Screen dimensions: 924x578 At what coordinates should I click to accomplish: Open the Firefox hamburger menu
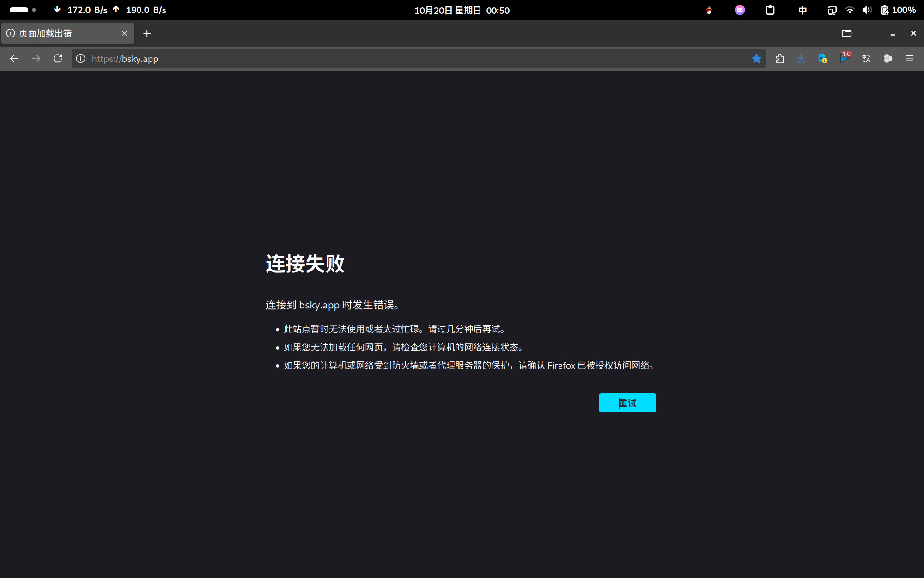click(910, 59)
